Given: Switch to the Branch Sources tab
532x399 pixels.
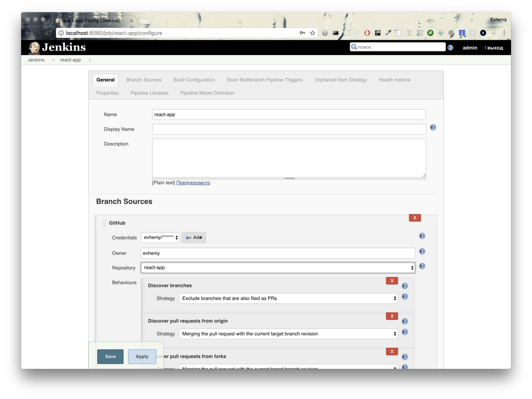Looking at the screenshot, I should 144,80.
